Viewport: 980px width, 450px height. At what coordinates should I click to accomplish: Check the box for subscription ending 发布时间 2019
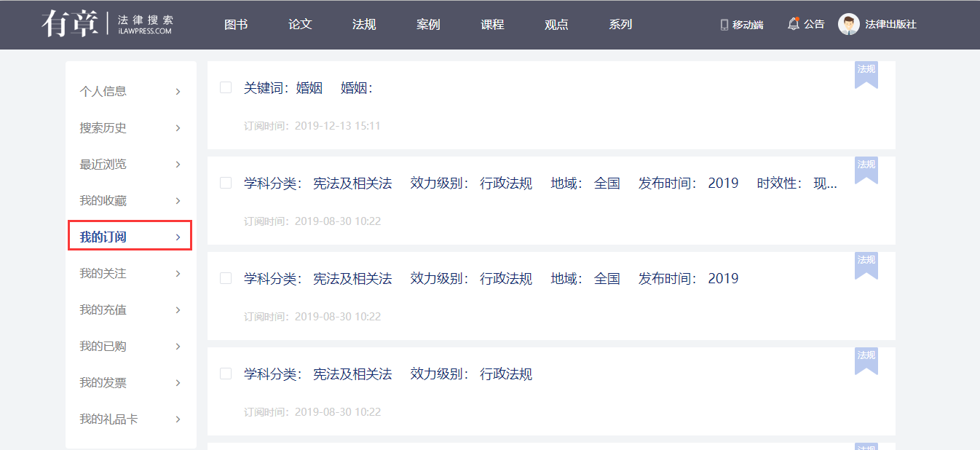point(226,278)
